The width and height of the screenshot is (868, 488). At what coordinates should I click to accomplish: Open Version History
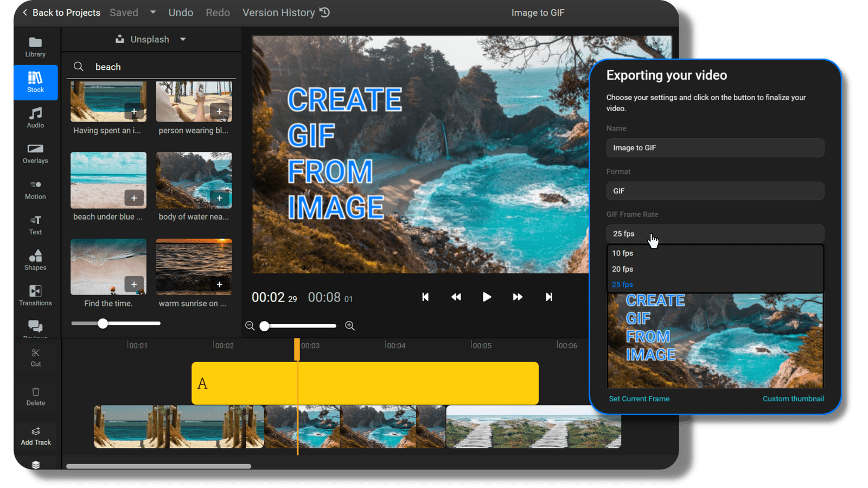point(285,12)
